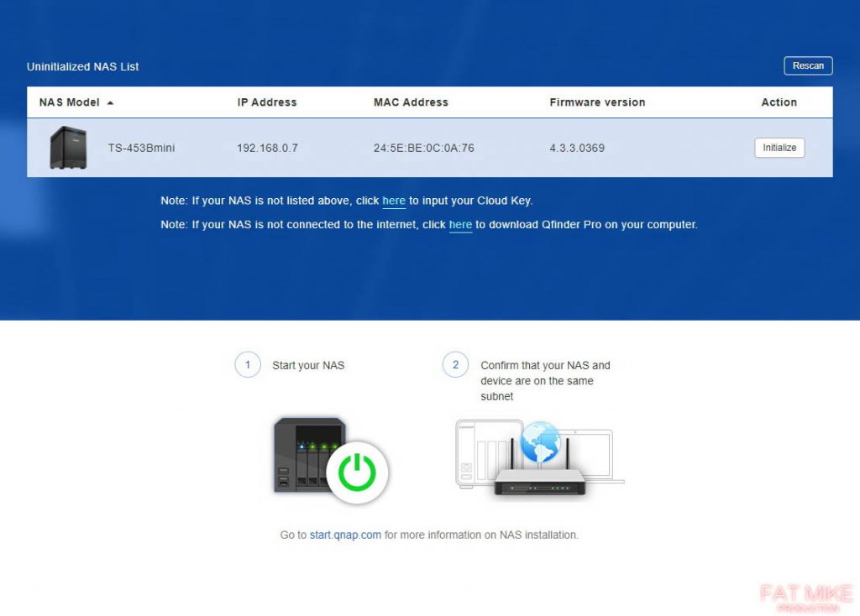This screenshot has width=860, height=616.
Task: Click the Rescan button
Action: tap(808, 66)
